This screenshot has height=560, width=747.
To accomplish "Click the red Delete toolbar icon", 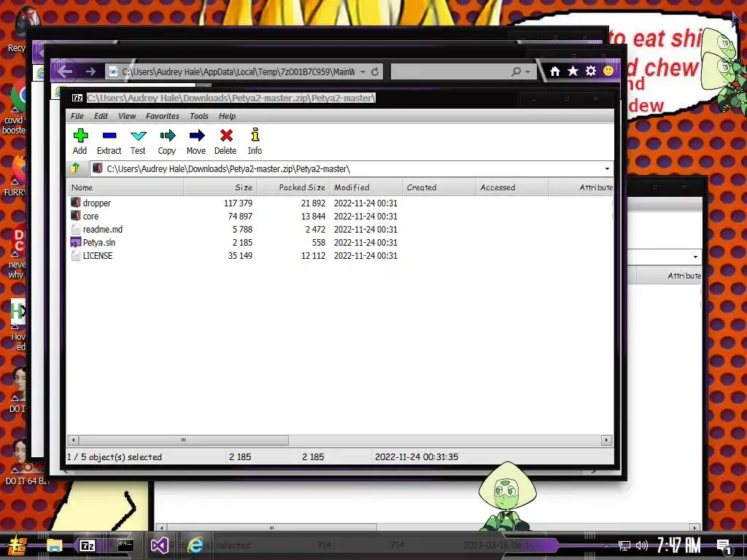I will 226,136.
